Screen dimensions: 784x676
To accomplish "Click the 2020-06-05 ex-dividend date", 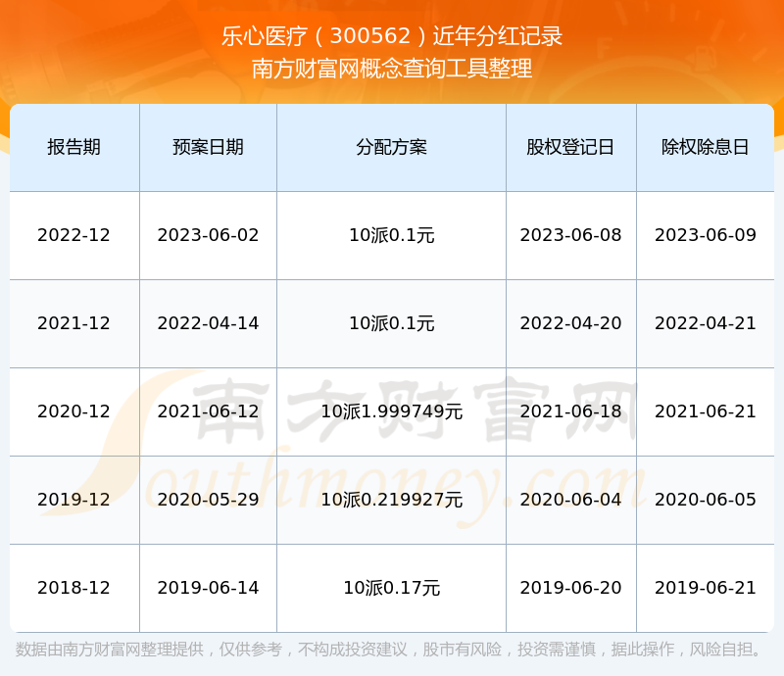I will pyautogui.click(x=705, y=499).
